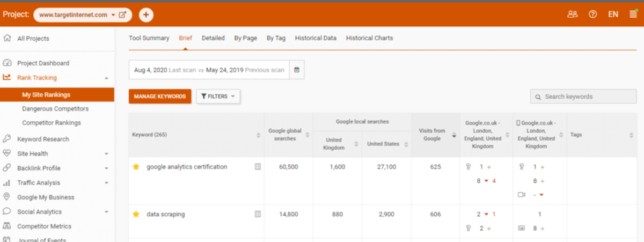Click the MANAGE KEYWORDS button

pos(160,97)
